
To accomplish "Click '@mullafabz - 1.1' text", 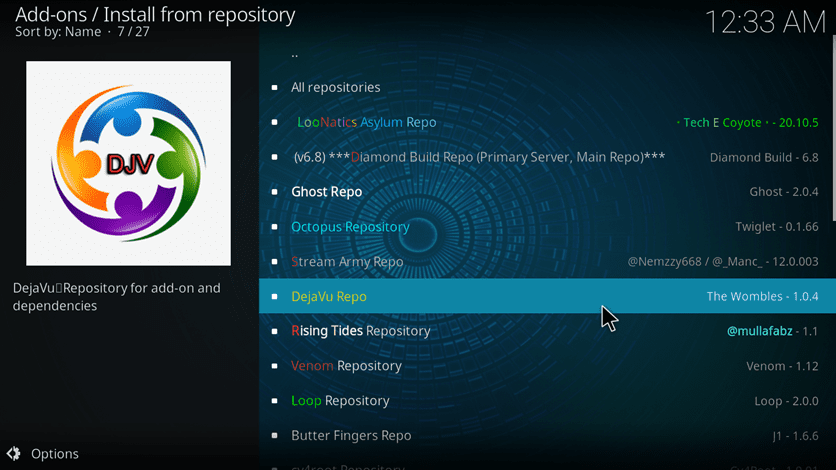I will click(x=773, y=331).
